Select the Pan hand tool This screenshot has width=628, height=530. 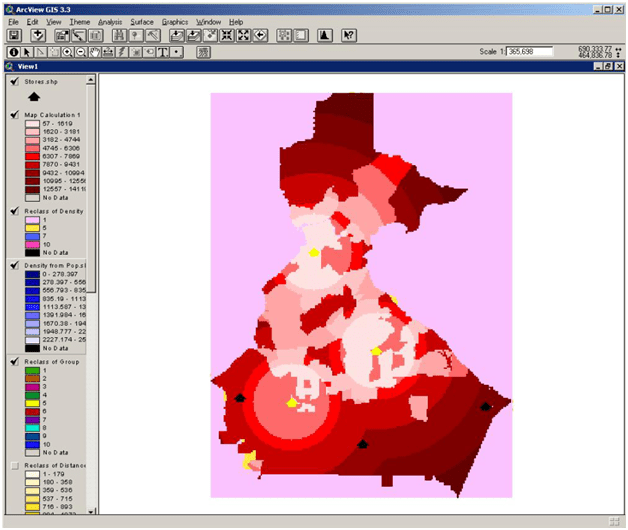click(95, 51)
